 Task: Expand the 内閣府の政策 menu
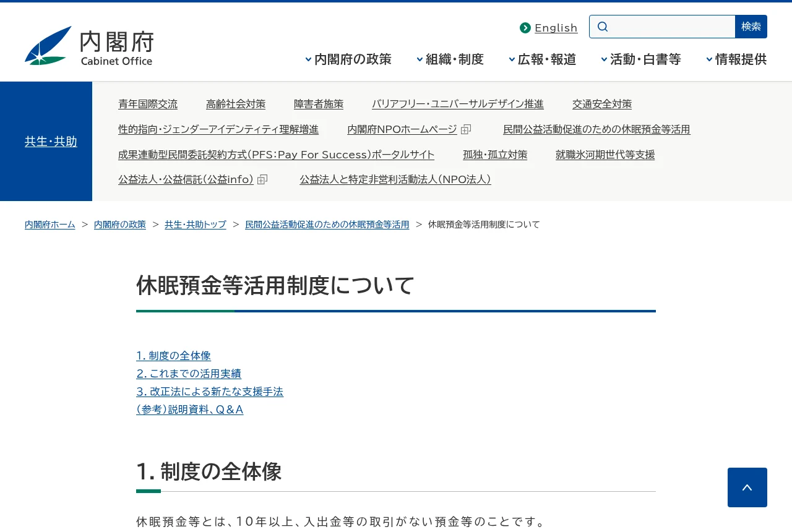(348, 59)
